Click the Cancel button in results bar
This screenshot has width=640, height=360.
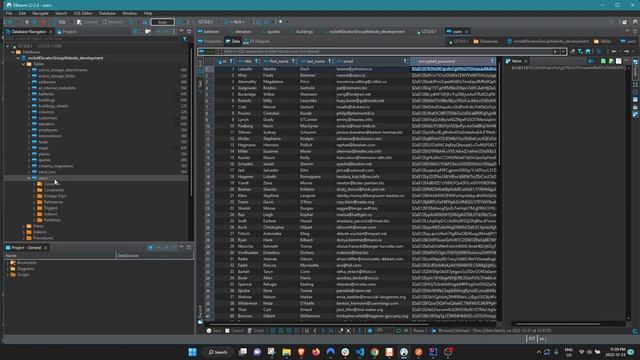pyautogui.click(x=234, y=331)
